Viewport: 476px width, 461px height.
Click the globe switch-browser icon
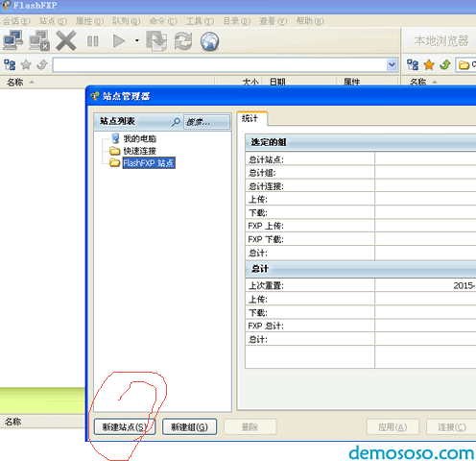click(x=209, y=41)
